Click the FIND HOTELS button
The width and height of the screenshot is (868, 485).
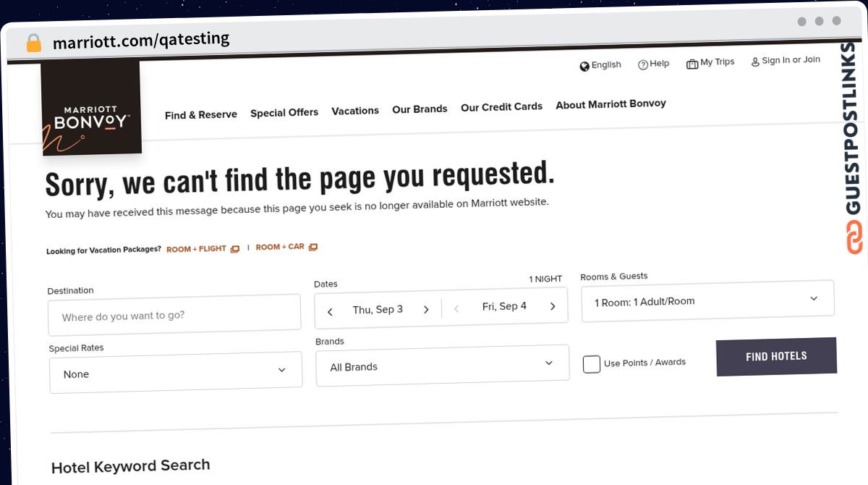point(776,356)
